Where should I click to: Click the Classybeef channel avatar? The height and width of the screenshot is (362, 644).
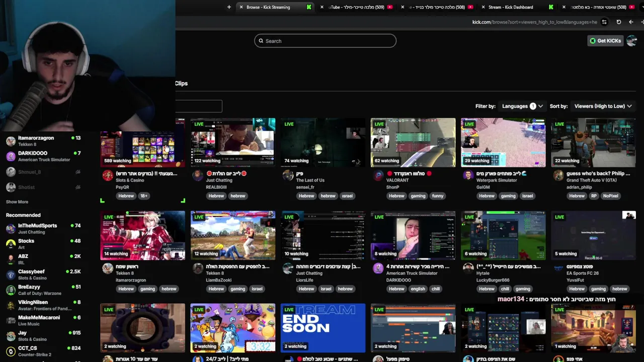click(11, 275)
